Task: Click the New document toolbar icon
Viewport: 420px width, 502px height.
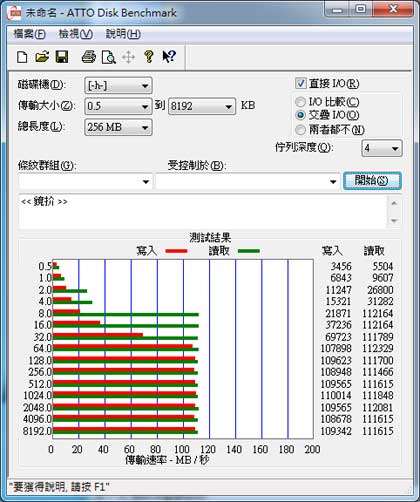Action: point(22,57)
